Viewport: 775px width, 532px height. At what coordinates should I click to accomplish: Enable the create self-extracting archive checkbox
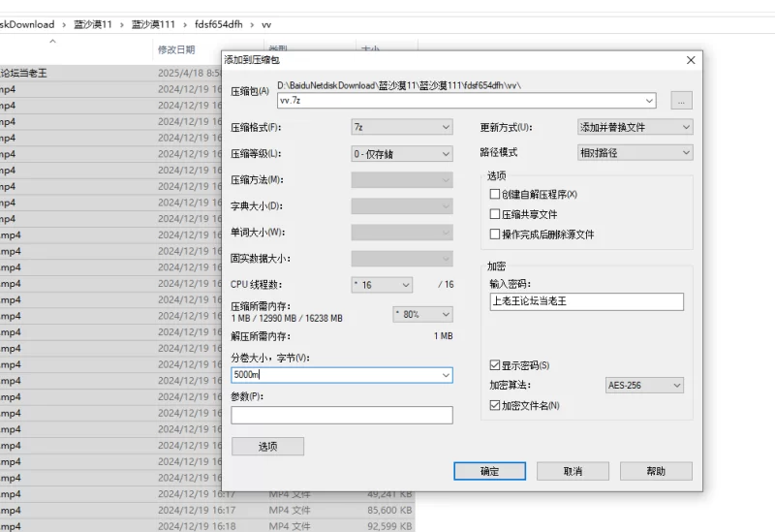coord(495,195)
